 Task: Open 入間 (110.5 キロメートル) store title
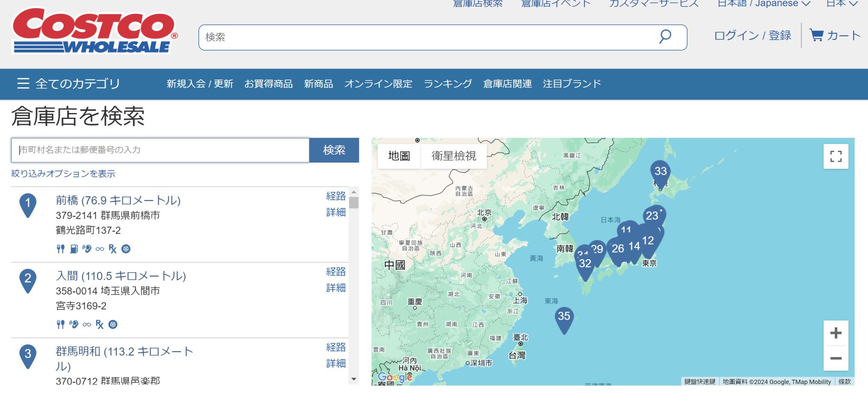(x=121, y=276)
